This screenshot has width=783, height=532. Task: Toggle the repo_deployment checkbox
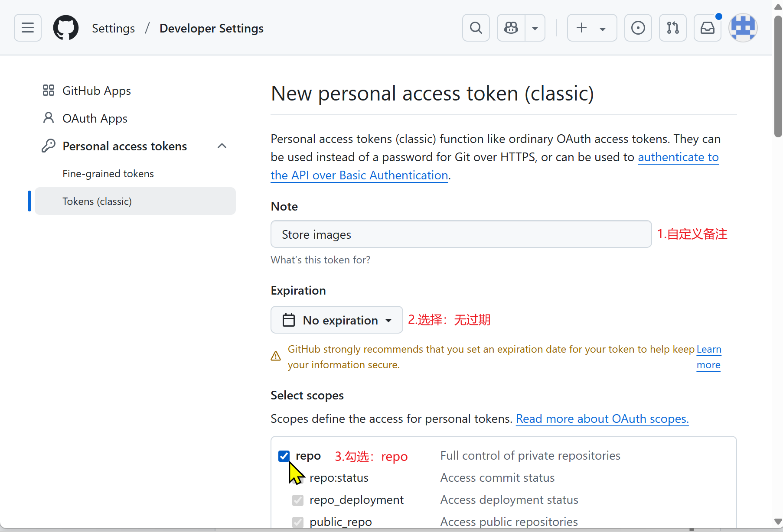pos(298,500)
